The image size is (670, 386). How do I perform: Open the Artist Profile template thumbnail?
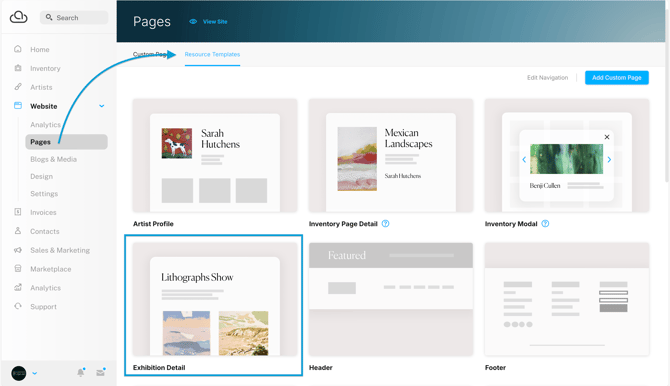click(215, 156)
